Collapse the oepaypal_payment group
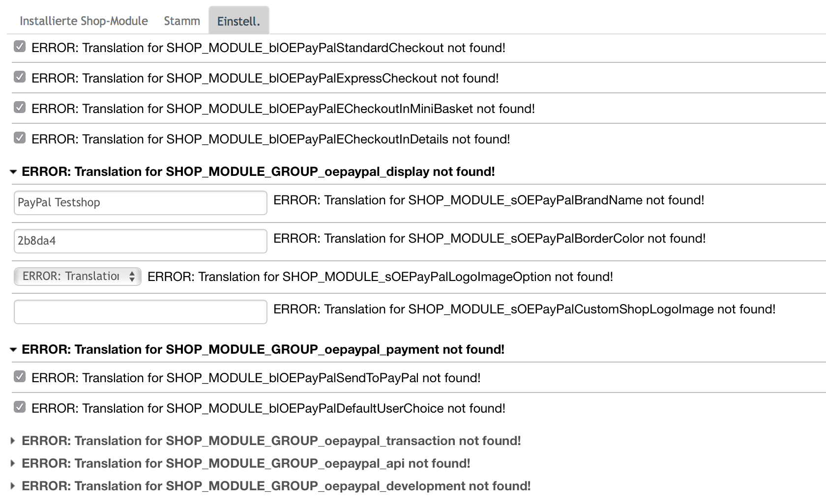This screenshot has height=504, width=826. (13, 350)
